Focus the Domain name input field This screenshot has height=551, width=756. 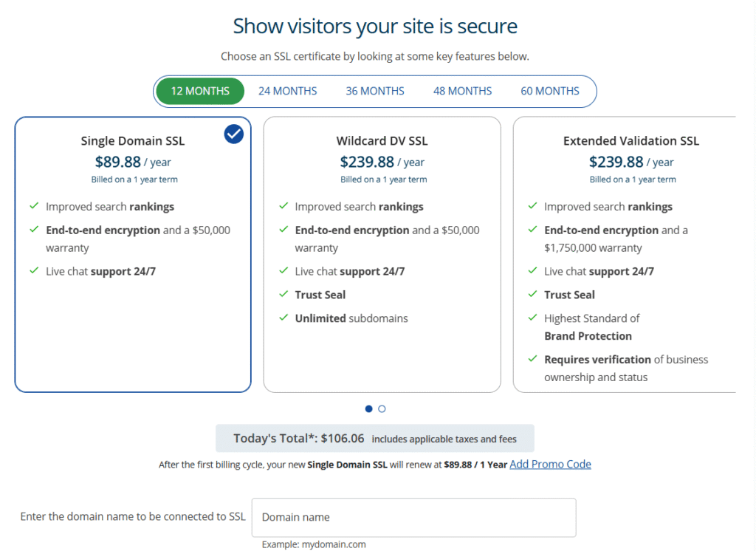pos(413,517)
